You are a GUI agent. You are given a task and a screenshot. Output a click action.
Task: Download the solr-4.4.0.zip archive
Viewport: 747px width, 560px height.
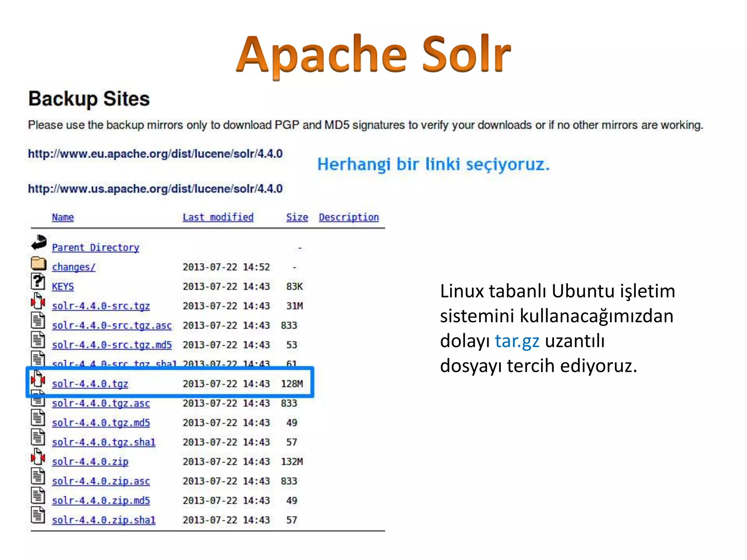click(x=90, y=462)
